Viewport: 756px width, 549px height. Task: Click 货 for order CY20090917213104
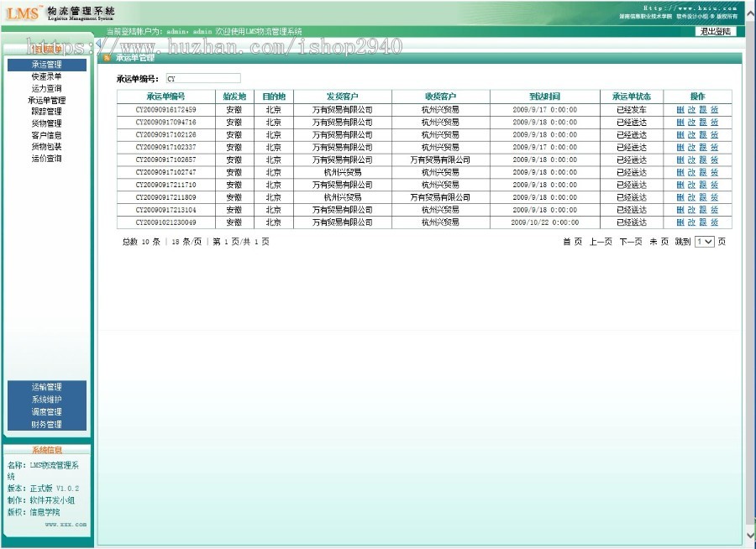714,210
